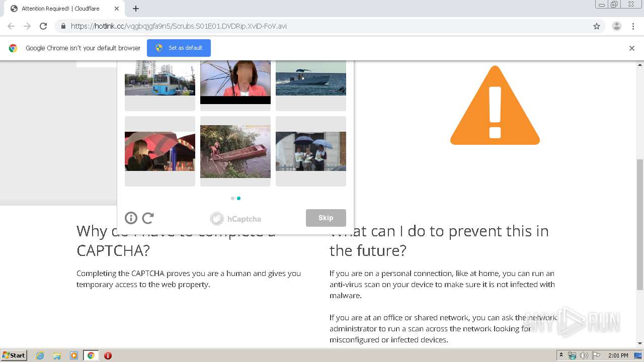Open the Chrome profile avatar
644x362 pixels.
616,26
